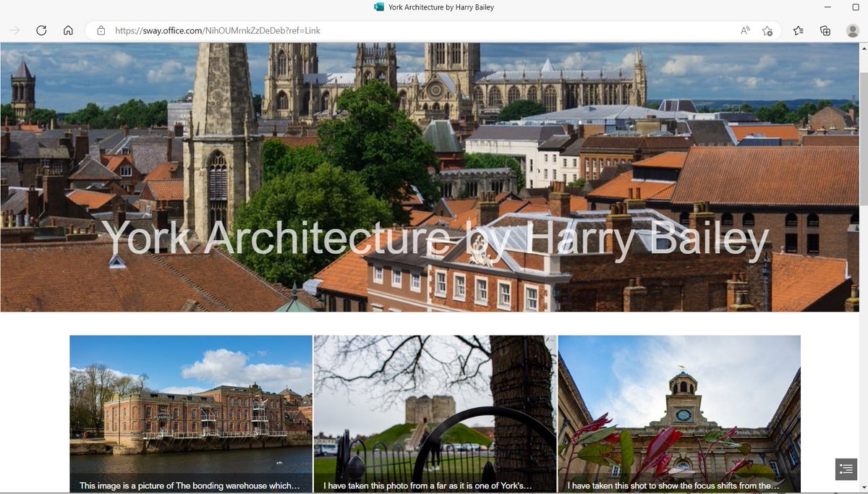Add this page to favorites star icon

(767, 30)
